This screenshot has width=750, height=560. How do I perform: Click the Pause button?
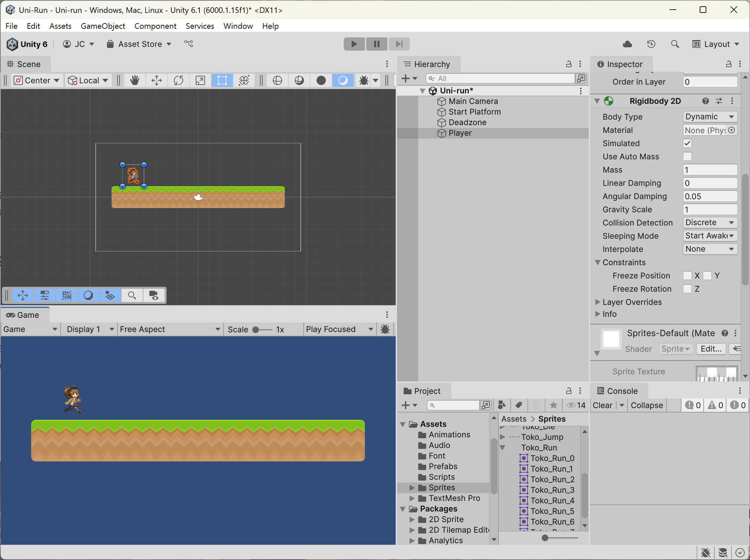tap(376, 44)
